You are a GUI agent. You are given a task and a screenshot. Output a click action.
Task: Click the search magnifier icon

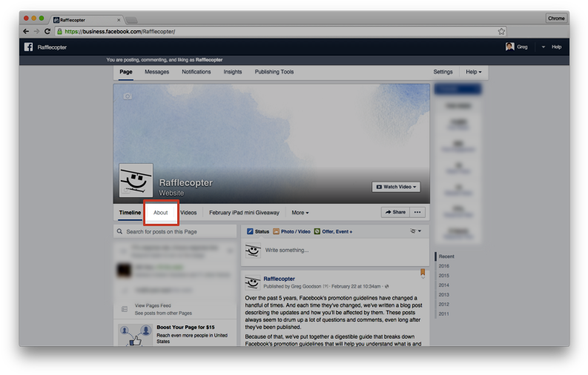(x=119, y=231)
